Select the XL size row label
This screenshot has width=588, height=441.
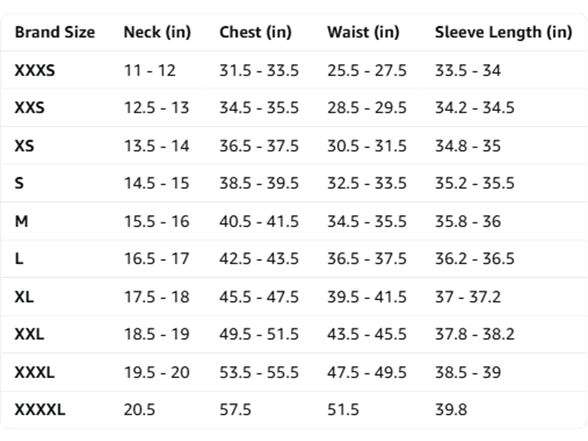coord(24,297)
